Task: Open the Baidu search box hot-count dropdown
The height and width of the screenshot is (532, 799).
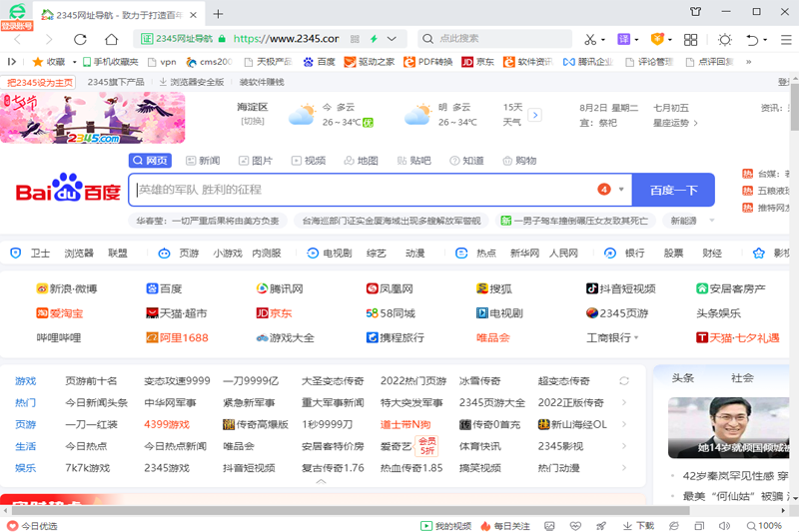Action: pyautogui.click(x=621, y=190)
